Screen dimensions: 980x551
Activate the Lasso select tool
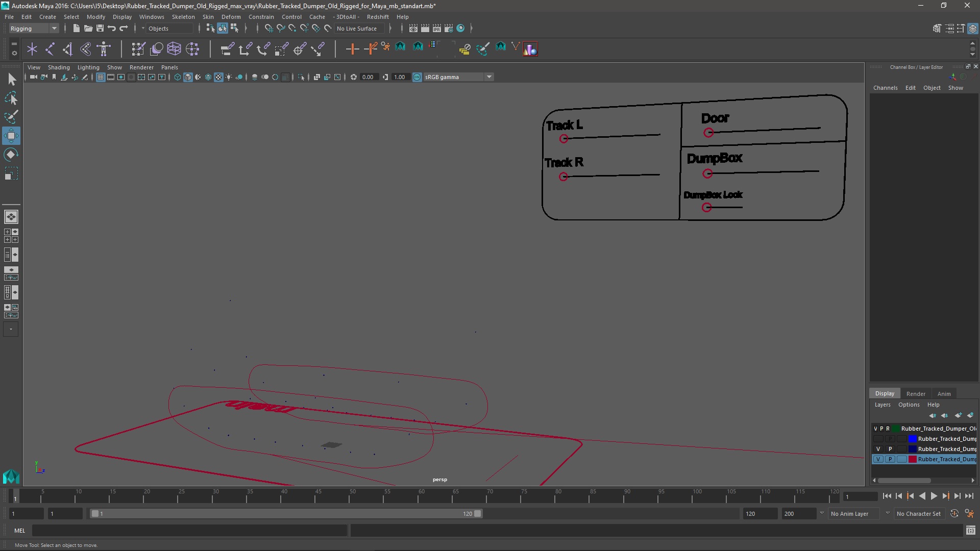pyautogui.click(x=11, y=98)
